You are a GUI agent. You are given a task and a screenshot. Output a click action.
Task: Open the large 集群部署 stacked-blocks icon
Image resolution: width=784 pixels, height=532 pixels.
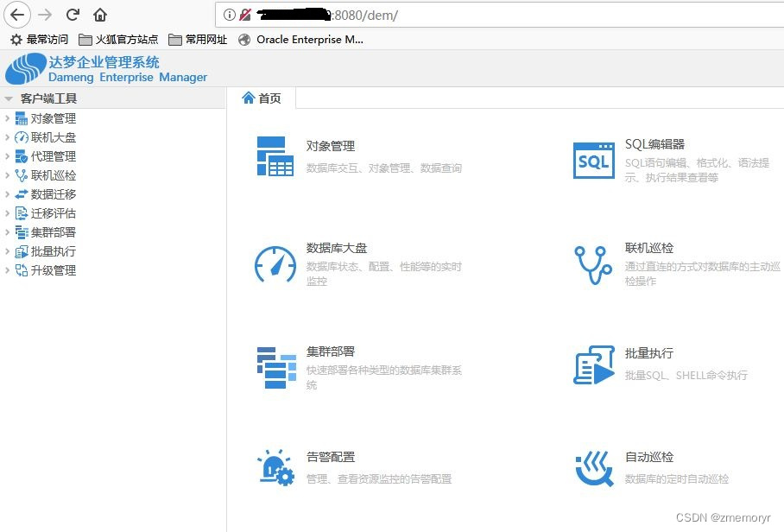point(276,368)
